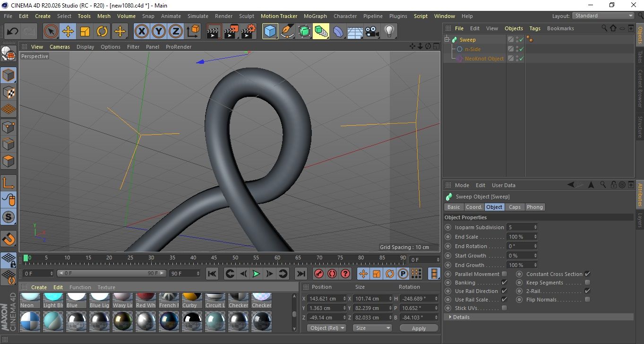Open the Layout dropdown
This screenshot has height=344, width=644.
coord(603,16)
